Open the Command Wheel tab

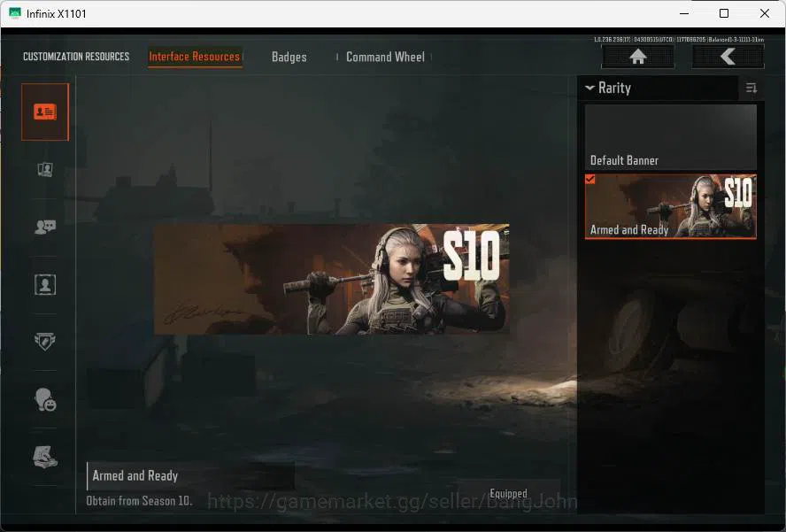[385, 58]
